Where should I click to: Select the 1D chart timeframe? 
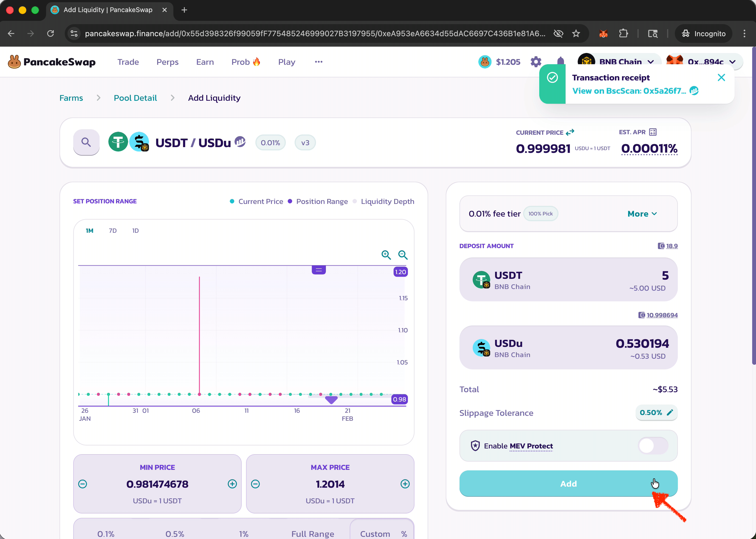point(135,231)
